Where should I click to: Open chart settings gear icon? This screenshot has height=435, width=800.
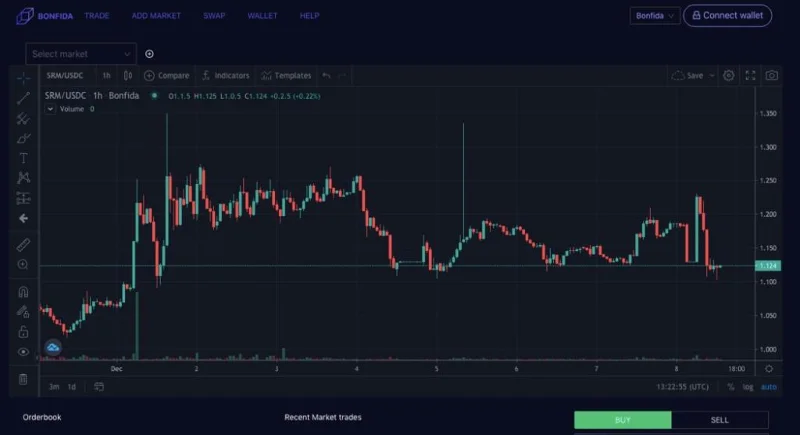pyautogui.click(x=729, y=75)
